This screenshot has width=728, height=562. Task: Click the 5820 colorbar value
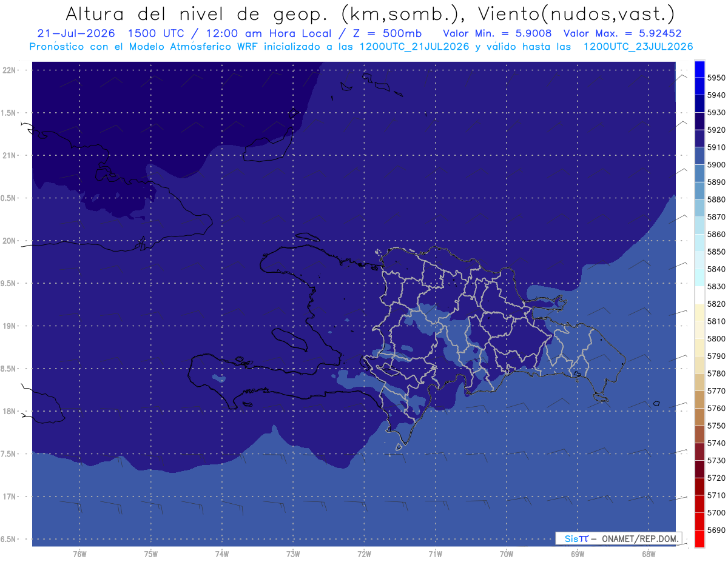point(716,304)
